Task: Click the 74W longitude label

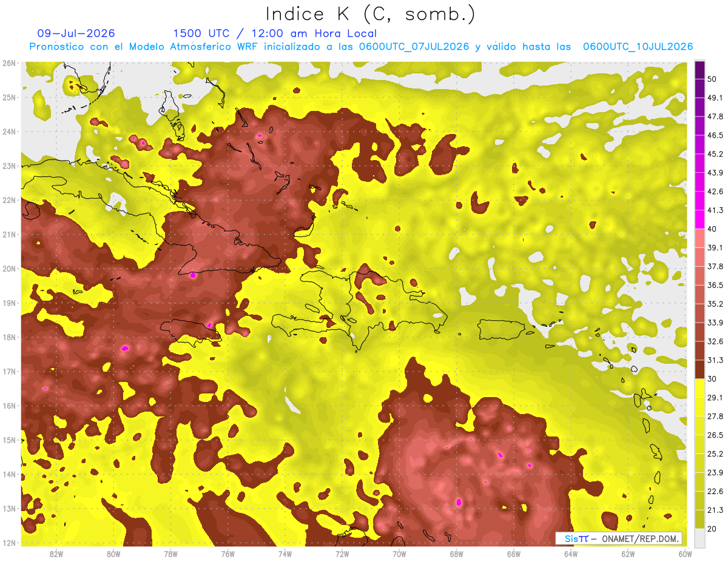Action: point(285,554)
